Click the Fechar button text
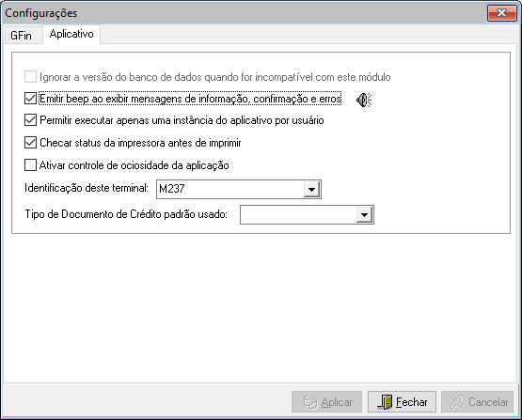The width and height of the screenshot is (522, 420). coord(411,402)
